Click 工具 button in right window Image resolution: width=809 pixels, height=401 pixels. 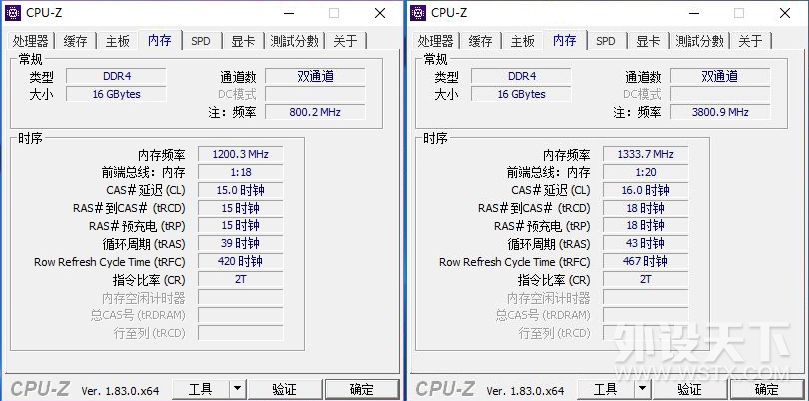coord(606,390)
